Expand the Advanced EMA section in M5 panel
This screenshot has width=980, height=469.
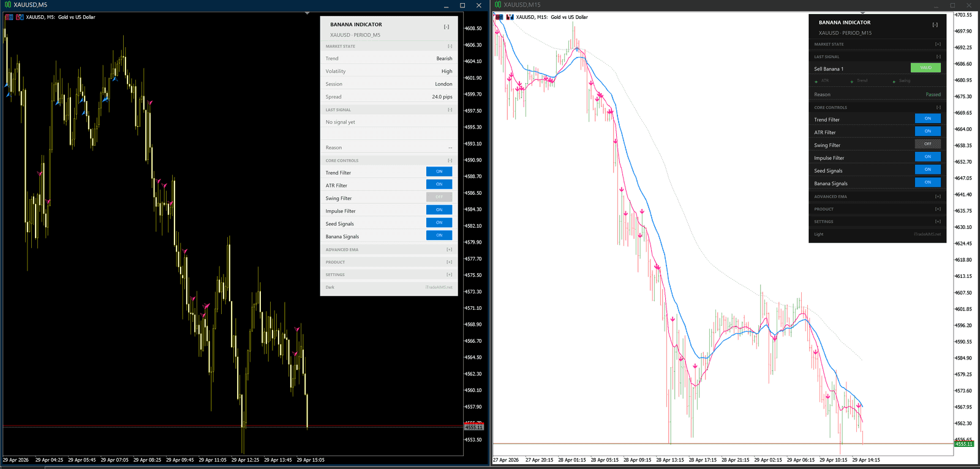tap(450, 249)
